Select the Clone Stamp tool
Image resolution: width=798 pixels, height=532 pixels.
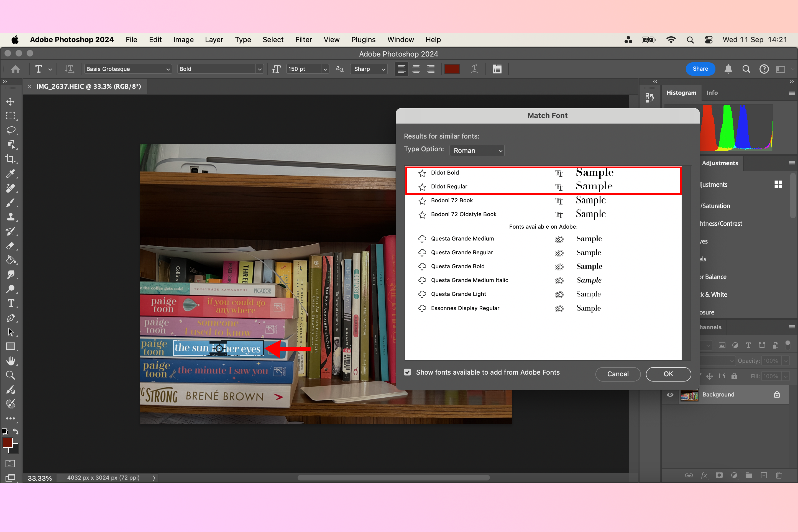coord(10,217)
